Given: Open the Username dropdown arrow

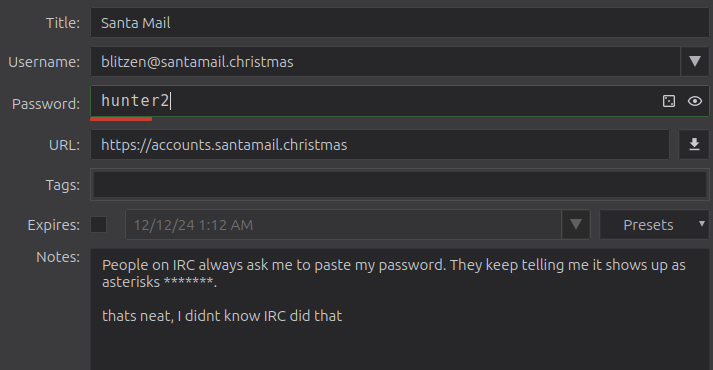Looking at the screenshot, I should click(694, 61).
